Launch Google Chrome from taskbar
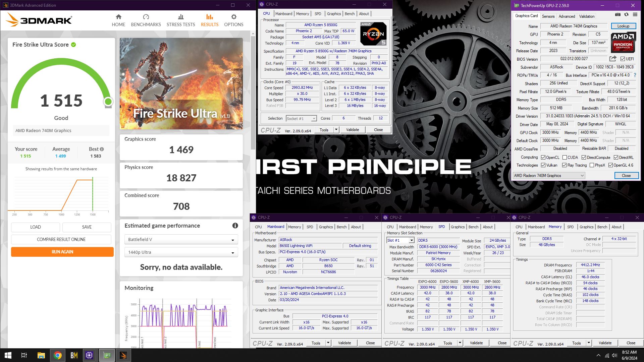The height and width of the screenshot is (362, 644). click(x=58, y=355)
